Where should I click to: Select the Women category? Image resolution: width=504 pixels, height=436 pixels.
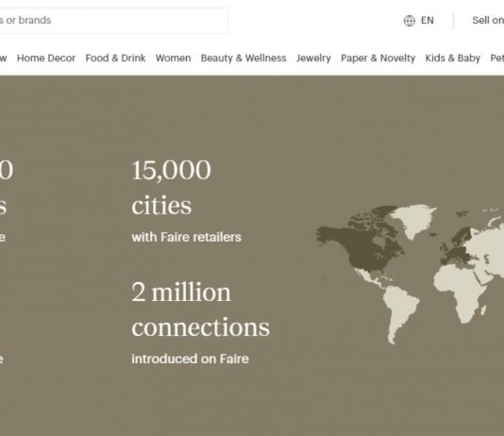pyautogui.click(x=174, y=59)
